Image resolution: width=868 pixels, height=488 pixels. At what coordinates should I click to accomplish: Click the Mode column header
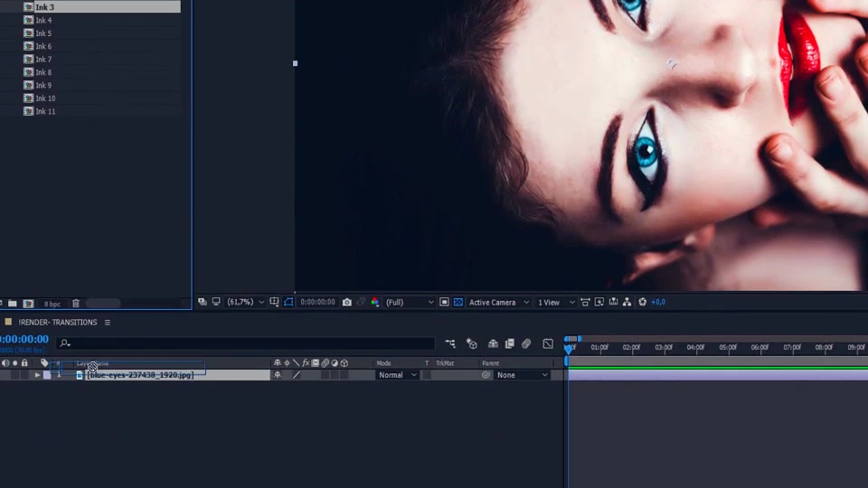click(x=383, y=363)
